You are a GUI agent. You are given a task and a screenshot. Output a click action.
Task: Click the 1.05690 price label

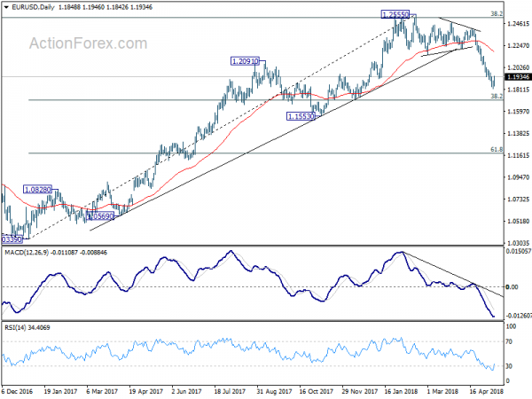[x=100, y=216]
